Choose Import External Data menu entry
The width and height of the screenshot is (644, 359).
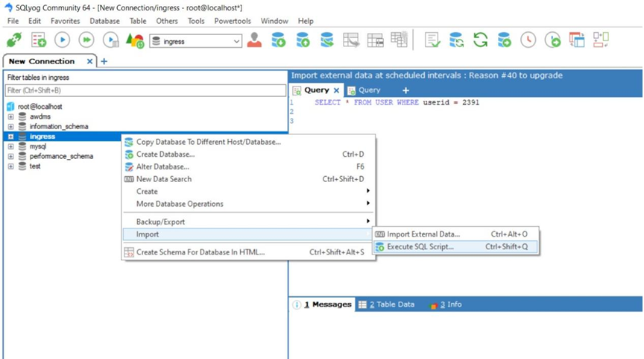[455, 234]
